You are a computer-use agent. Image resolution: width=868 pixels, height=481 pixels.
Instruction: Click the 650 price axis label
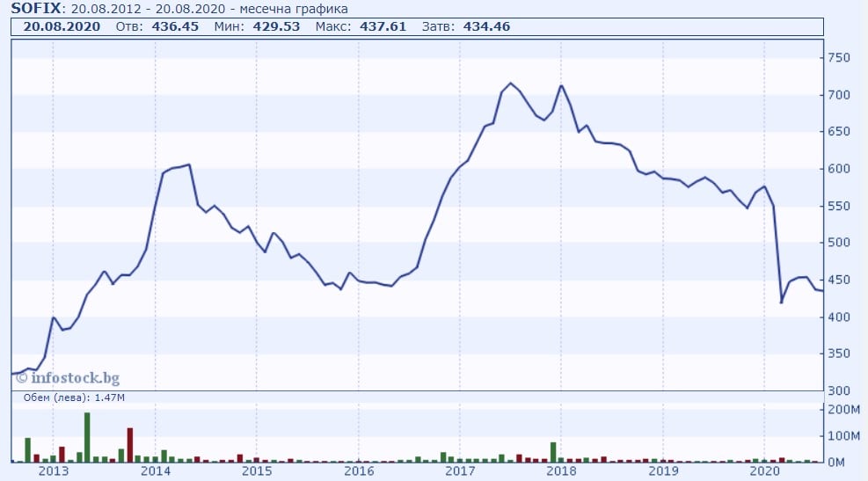tap(839, 132)
